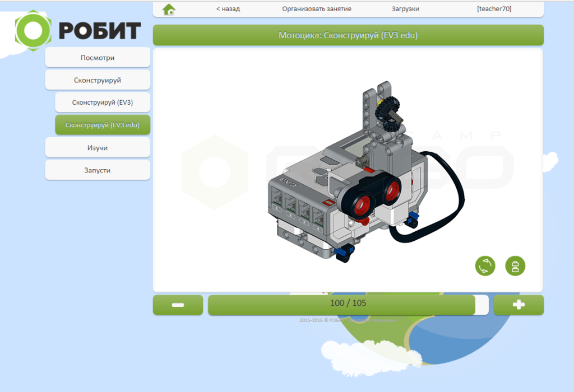Screen dimensions: 574x392
Task: Open 'Сконструируй (EV3 edu)' instructions
Action: [x=103, y=125]
